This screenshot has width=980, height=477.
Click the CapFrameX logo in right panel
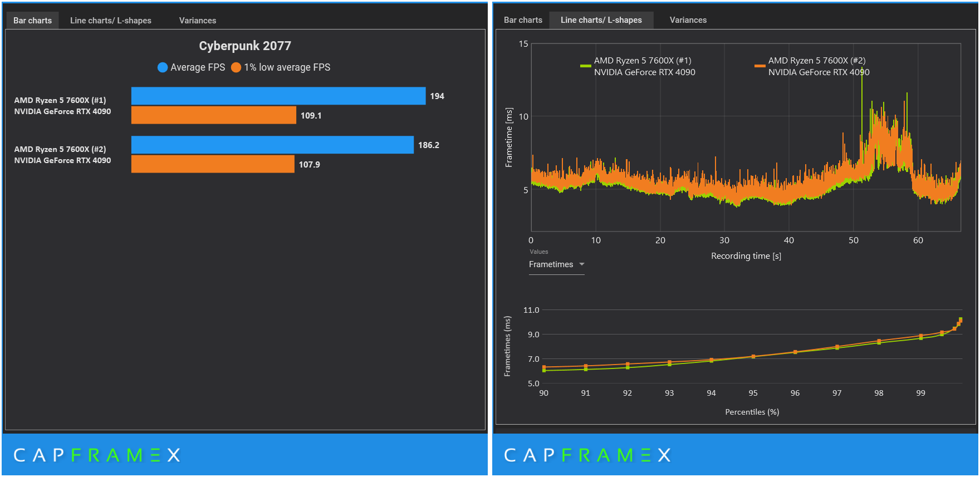point(587,455)
